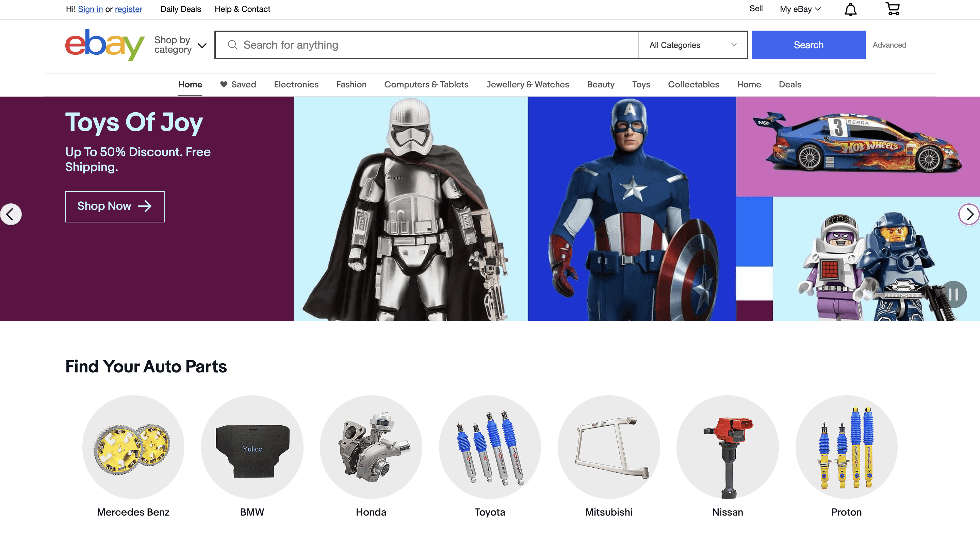Pause the rotating Toys Of Joy banner

coord(955,294)
